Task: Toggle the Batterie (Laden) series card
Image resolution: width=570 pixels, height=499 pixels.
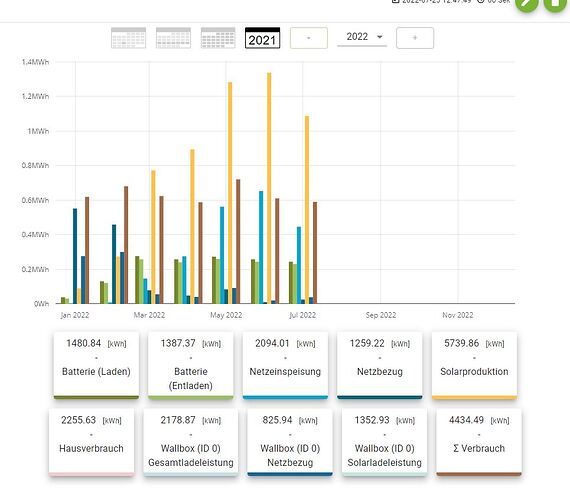Action: [x=96, y=365]
